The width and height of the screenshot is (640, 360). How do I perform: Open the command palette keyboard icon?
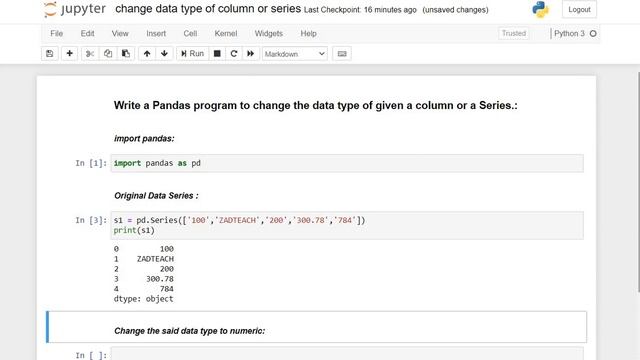pyautogui.click(x=342, y=54)
